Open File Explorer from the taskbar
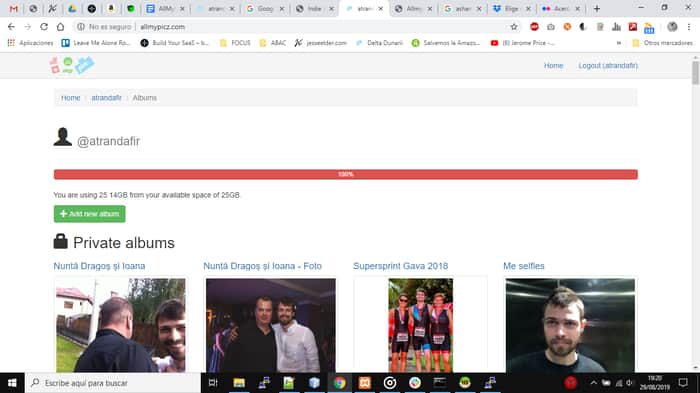 coord(239,383)
